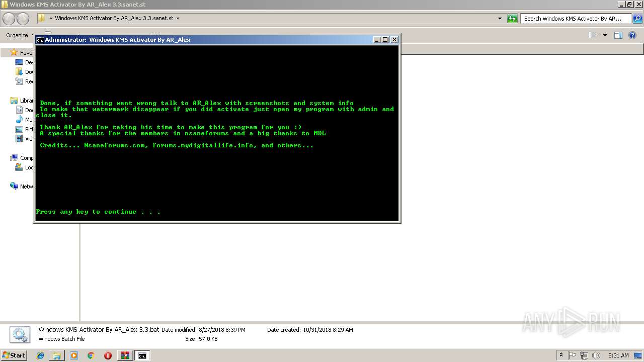
Task: Click 'Press any key to continue' console line
Action: [x=98, y=212]
